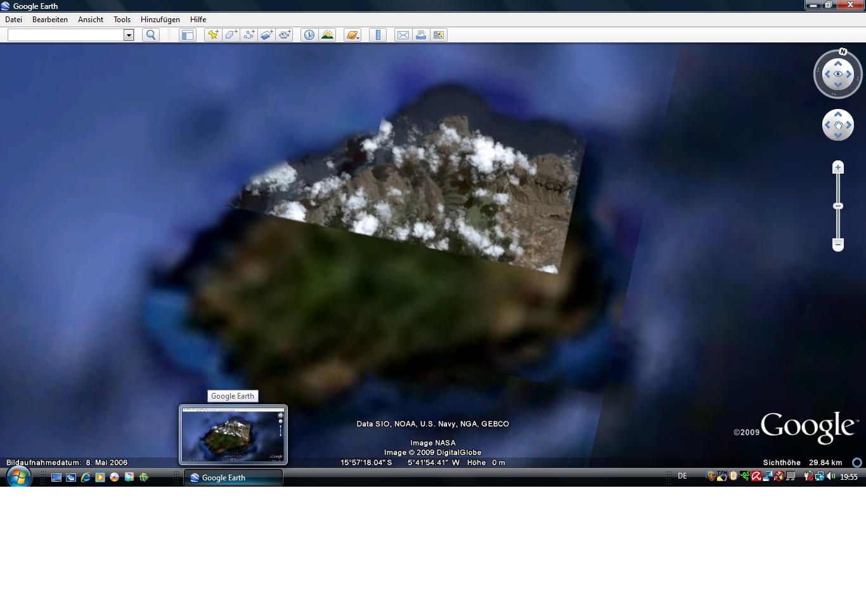
Task: Look right with look joystick arrow
Action: click(849, 74)
